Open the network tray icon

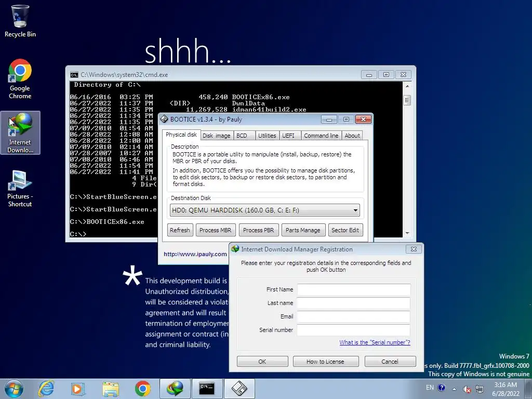480,389
